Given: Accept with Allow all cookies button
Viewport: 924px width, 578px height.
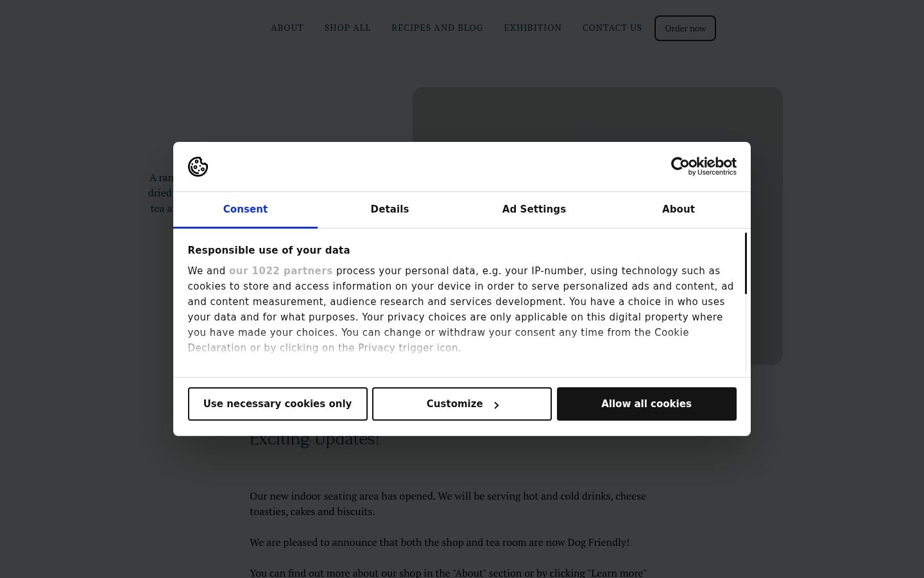Looking at the screenshot, I should click(x=646, y=404).
